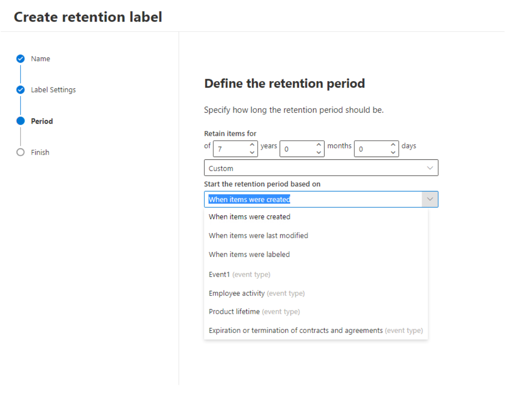532x398 pixels.
Task: Click the years number input field
Action: (231, 149)
